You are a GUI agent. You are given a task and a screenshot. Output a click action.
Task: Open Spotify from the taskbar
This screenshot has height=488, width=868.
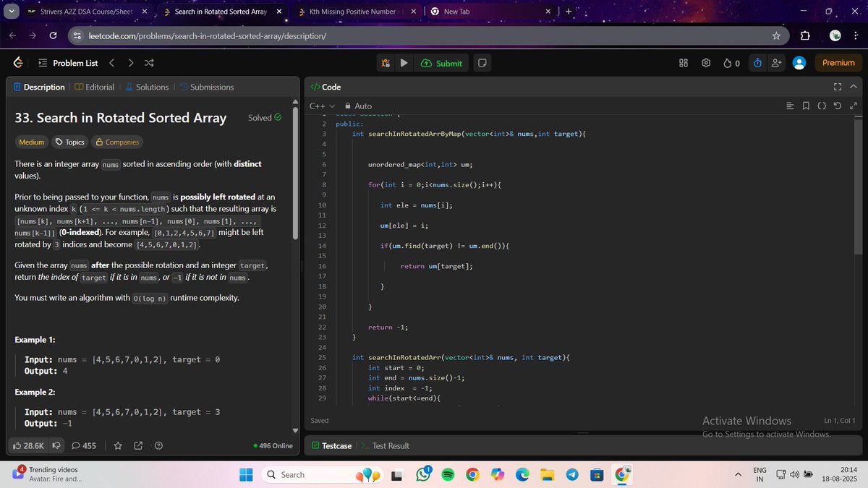(x=448, y=475)
